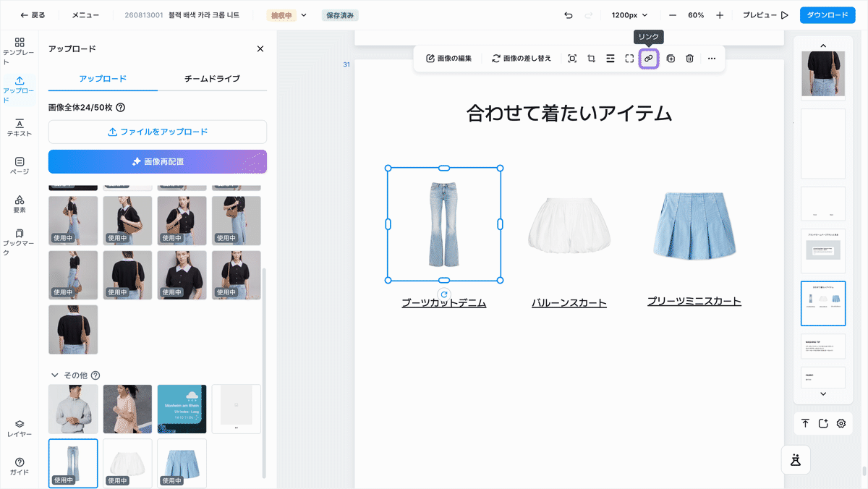Viewport: 868px width, 489px height.
Task: Select the bootcut jeans thumbnail in the upload panel
Action: point(73,463)
